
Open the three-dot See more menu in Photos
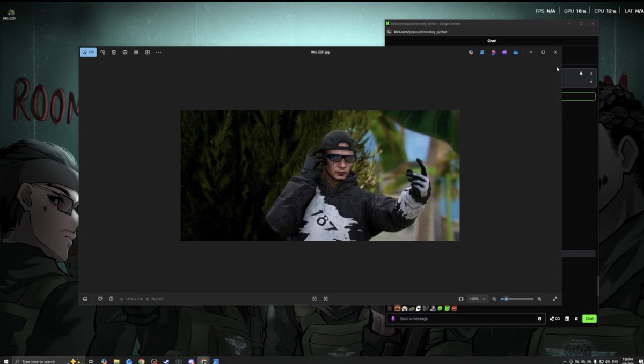158,52
